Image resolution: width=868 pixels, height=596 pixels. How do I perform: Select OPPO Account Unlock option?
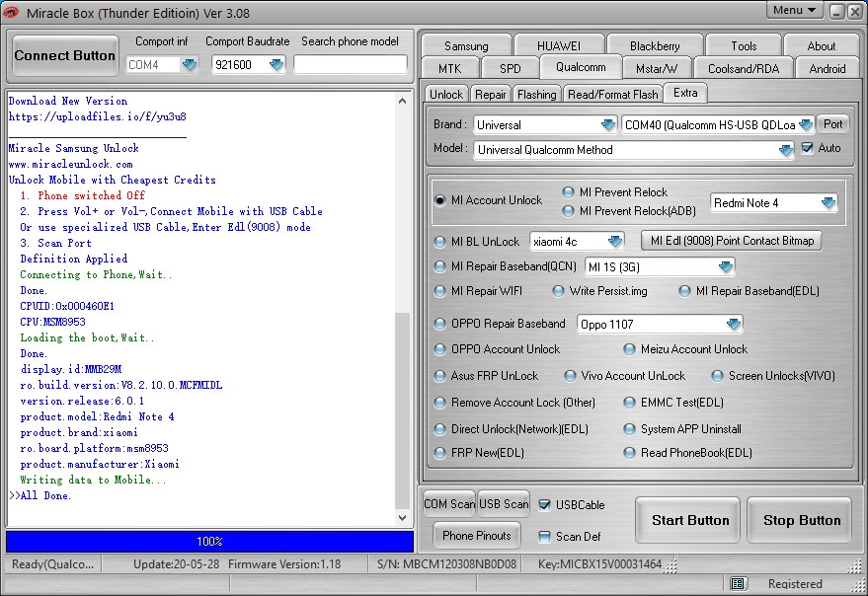(440, 349)
